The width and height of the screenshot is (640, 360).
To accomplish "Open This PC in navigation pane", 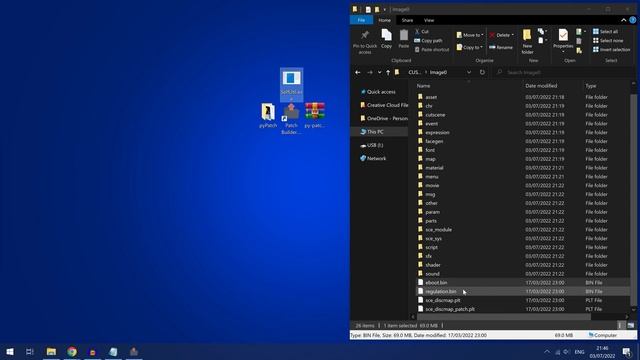I will point(375,132).
